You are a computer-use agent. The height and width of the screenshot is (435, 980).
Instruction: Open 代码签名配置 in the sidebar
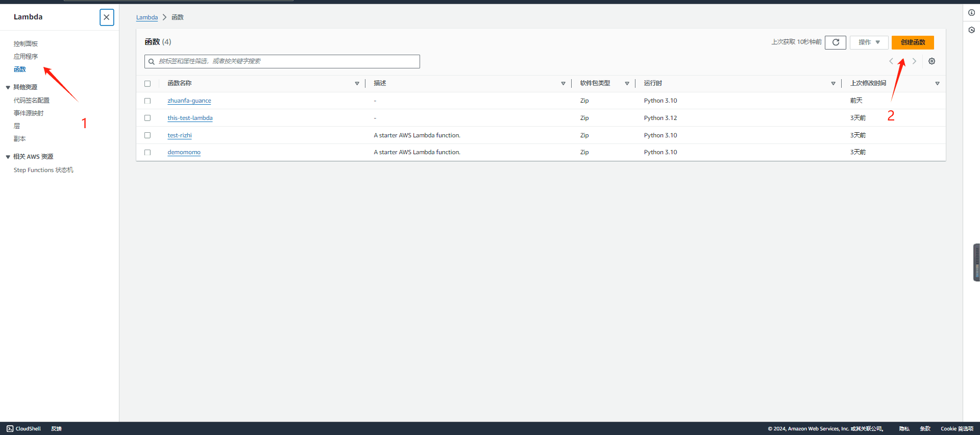click(x=32, y=101)
